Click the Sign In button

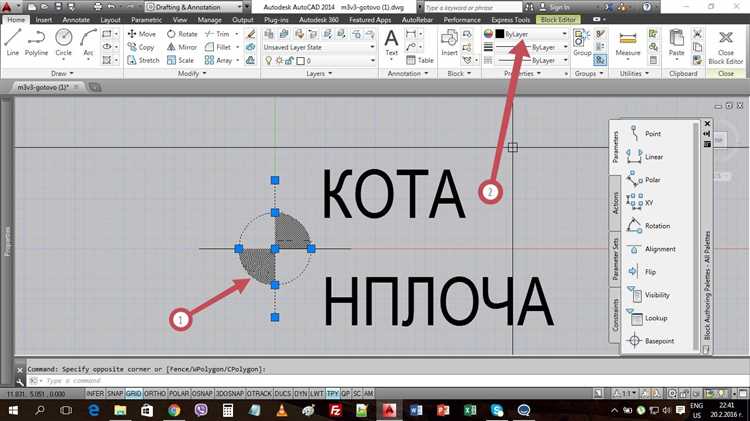point(555,7)
